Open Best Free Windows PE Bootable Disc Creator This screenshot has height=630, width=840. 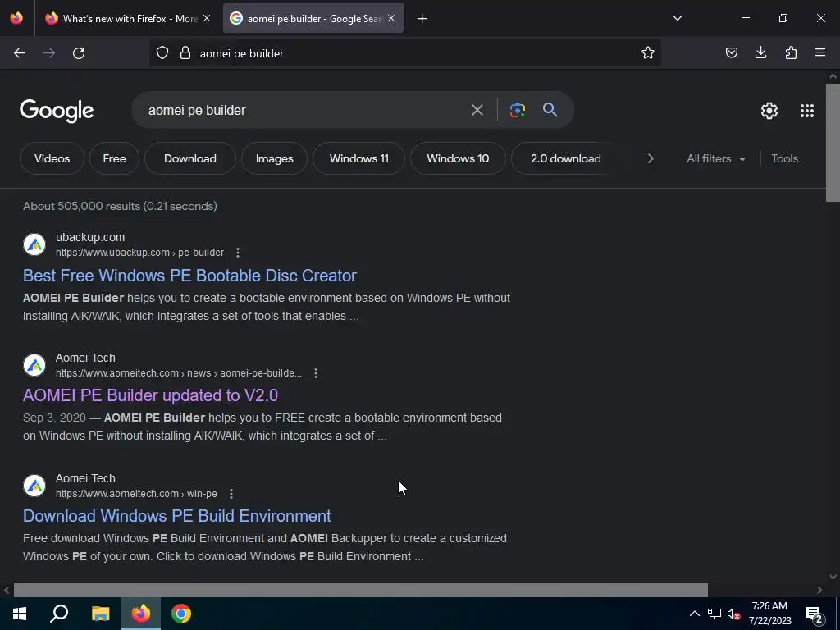189,276
